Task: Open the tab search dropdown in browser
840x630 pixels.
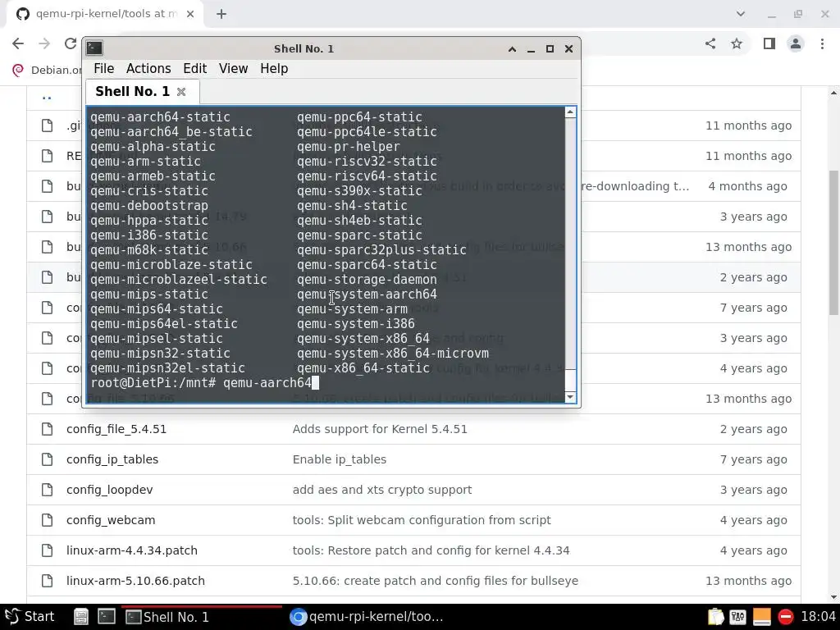Action: 741,14
